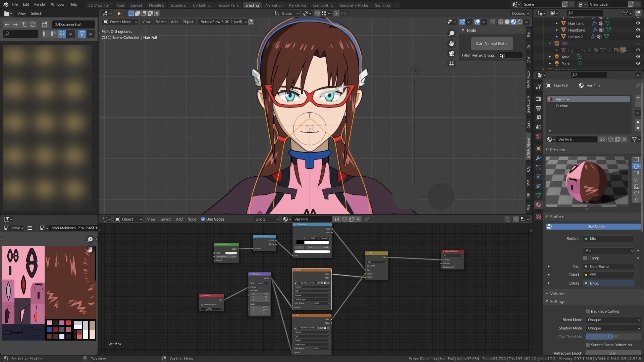Pin the node editor material
The image size is (644, 362).
367,219
